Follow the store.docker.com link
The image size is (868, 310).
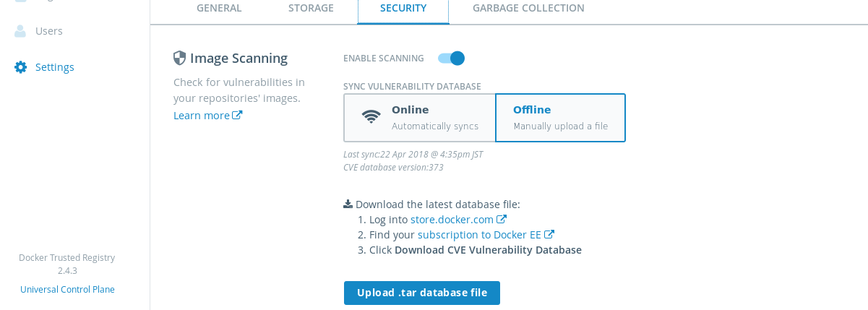pos(452,219)
